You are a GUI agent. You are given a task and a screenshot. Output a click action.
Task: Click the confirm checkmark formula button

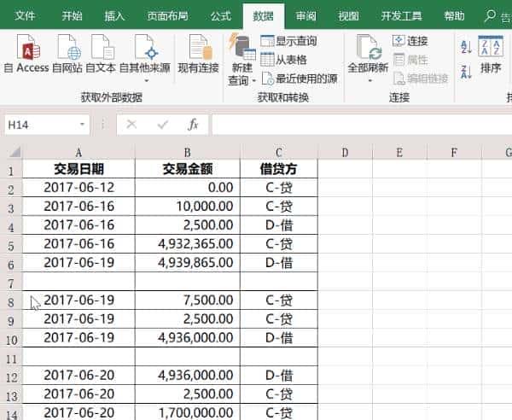(163, 125)
